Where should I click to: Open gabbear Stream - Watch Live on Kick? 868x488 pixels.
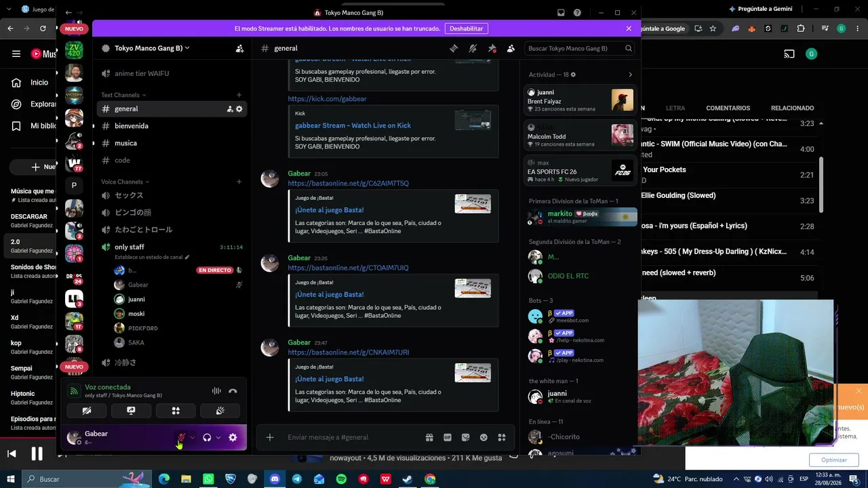point(353,125)
